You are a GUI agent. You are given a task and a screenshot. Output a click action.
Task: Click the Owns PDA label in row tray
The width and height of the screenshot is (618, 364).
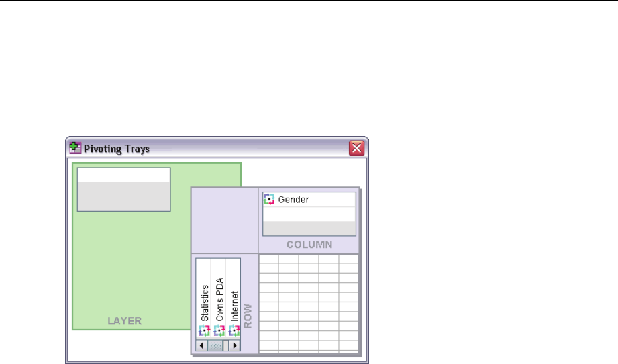pyautogui.click(x=219, y=300)
